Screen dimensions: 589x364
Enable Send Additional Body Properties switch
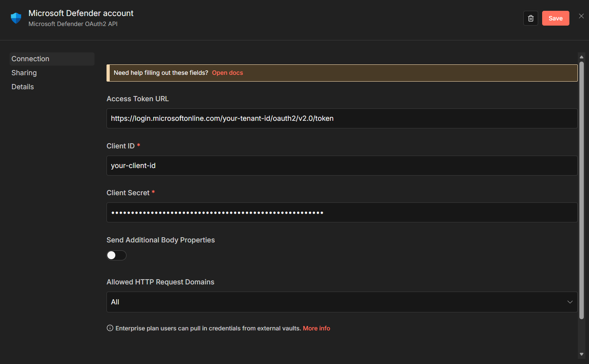click(117, 255)
